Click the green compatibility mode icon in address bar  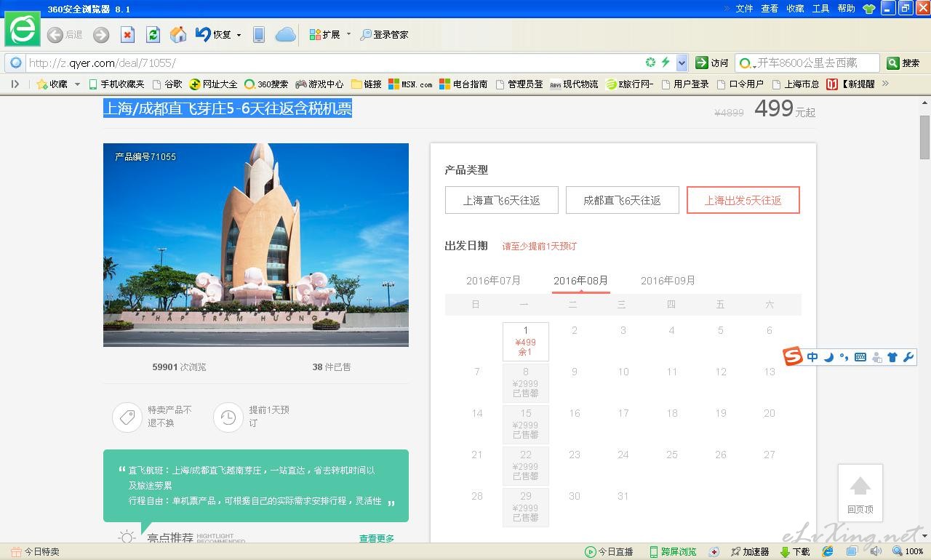[x=651, y=63]
